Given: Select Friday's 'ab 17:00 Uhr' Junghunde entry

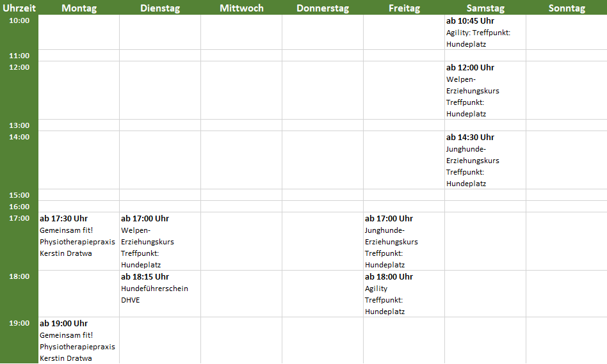Looking at the screenshot, I should [x=404, y=241].
